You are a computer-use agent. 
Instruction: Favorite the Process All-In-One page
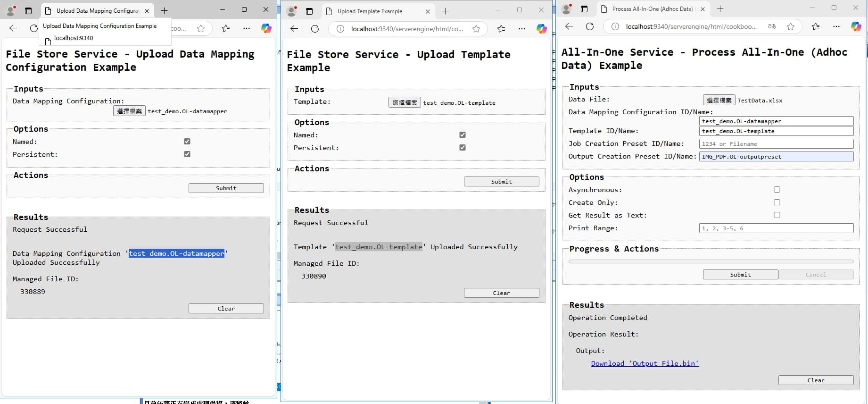click(x=791, y=26)
